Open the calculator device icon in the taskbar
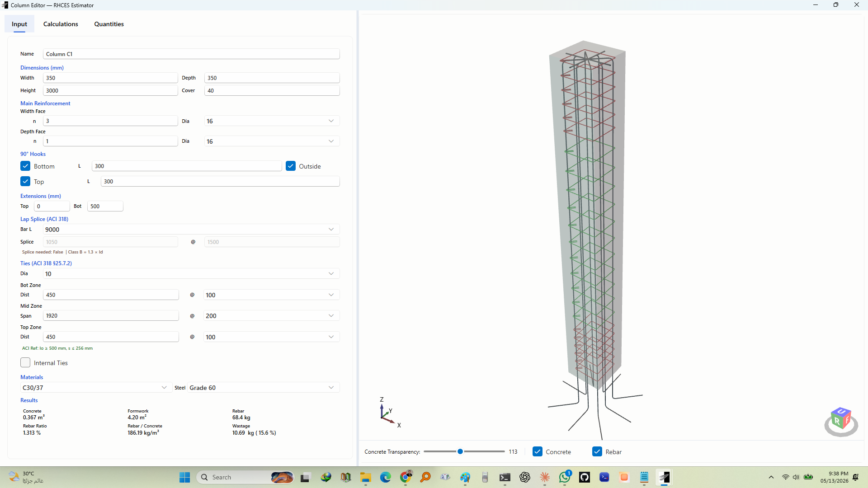Screen dimensions: 868x488 [485, 477]
